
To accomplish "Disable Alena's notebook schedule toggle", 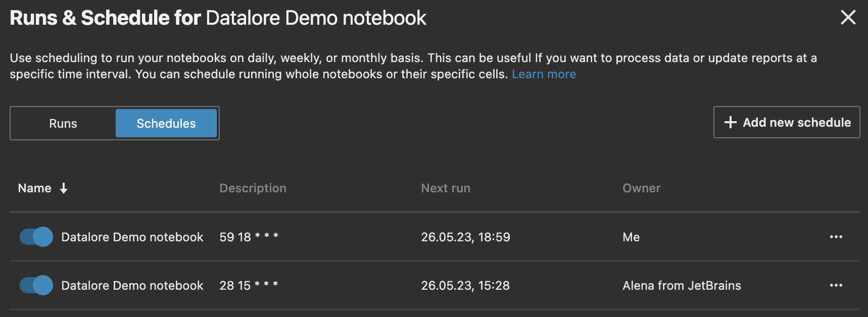I will (x=35, y=285).
